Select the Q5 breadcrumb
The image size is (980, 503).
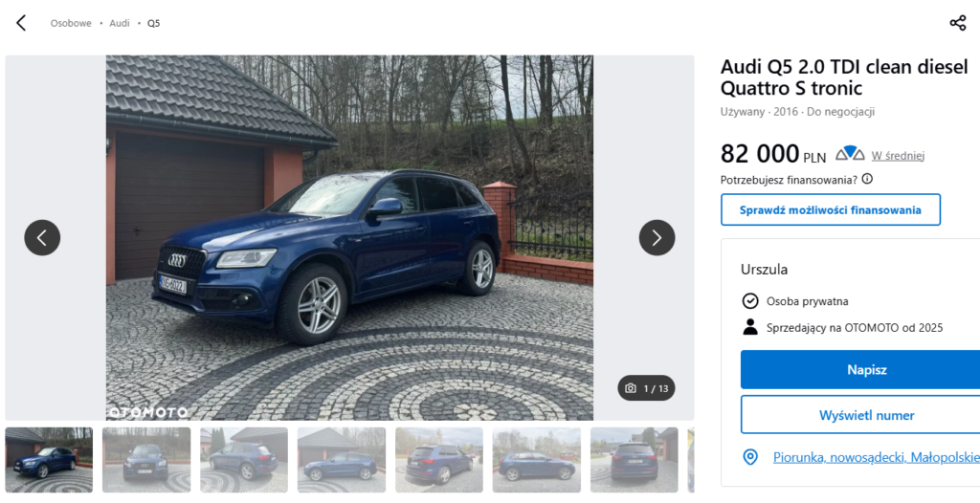point(153,23)
